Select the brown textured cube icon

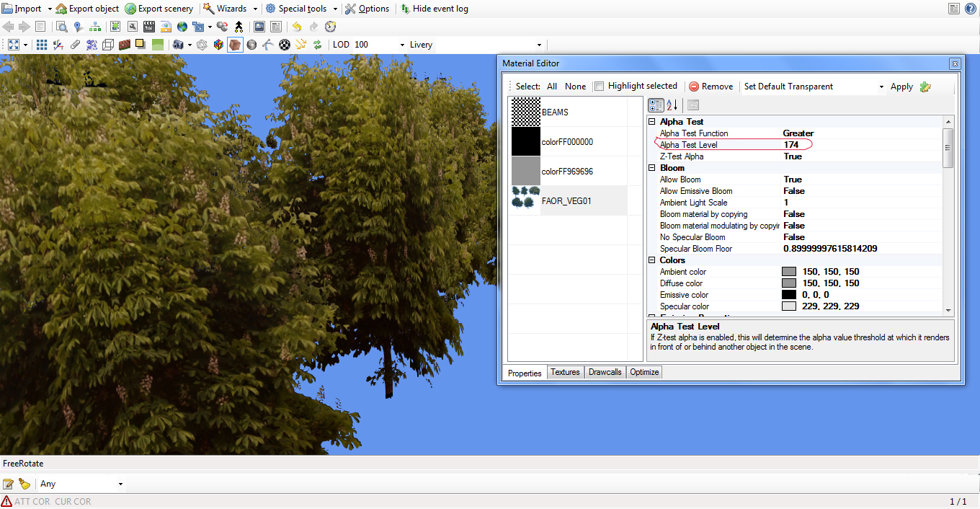pyautogui.click(x=235, y=45)
